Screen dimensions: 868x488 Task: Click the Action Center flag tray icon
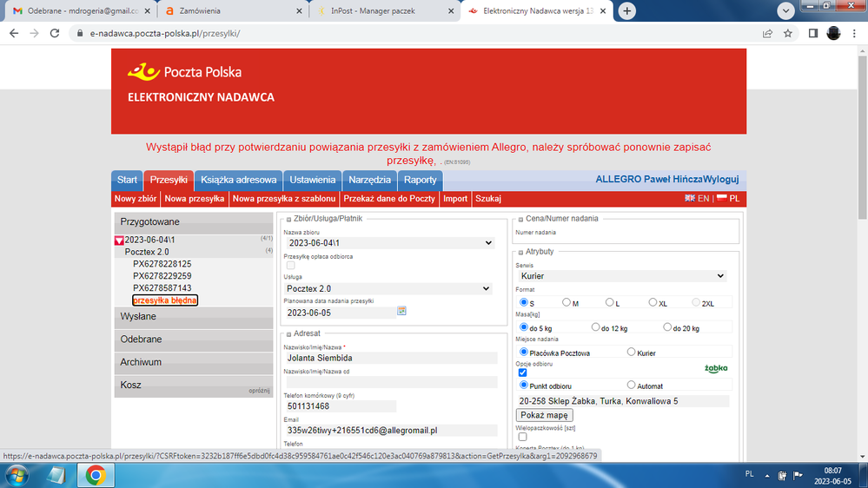tap(798, 475)
